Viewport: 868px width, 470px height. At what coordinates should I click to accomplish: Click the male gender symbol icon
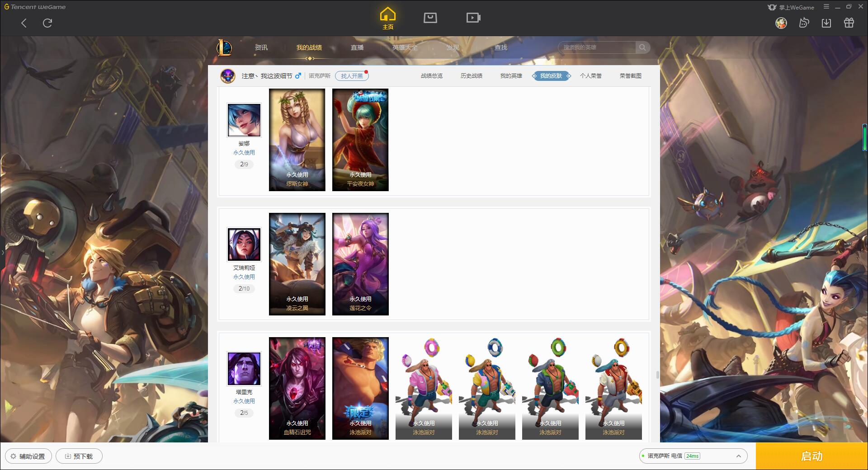[x=298, y=76]
